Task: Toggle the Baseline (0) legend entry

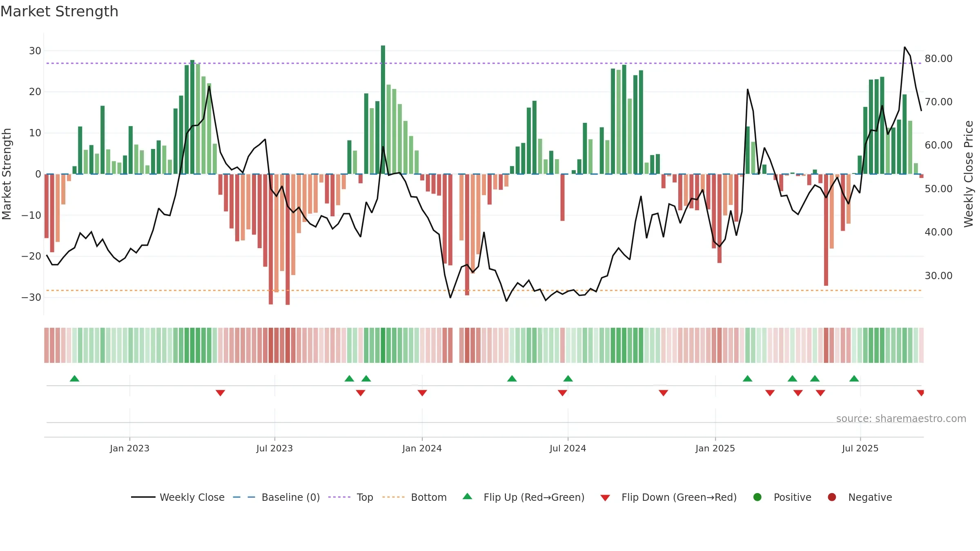Action: [x=276, y=497]
